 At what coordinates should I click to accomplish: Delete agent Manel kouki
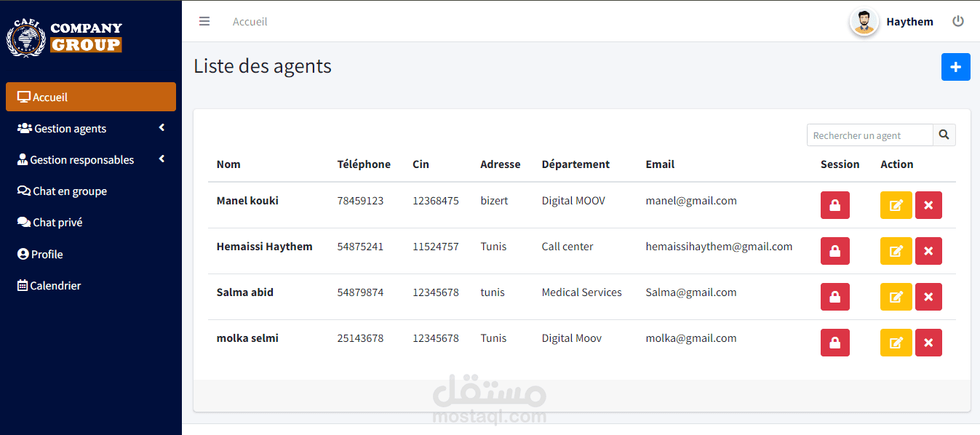click(x=928, y=205)
